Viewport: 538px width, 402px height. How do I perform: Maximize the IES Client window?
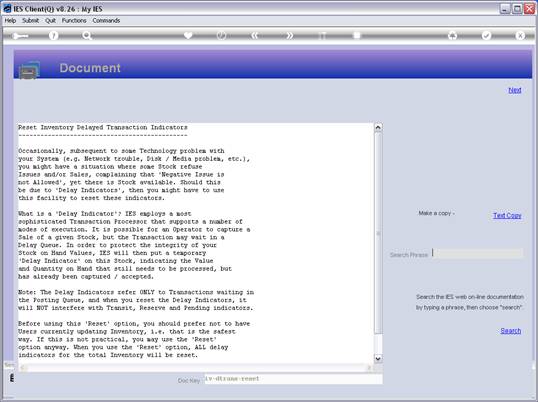tap(517, 9)
